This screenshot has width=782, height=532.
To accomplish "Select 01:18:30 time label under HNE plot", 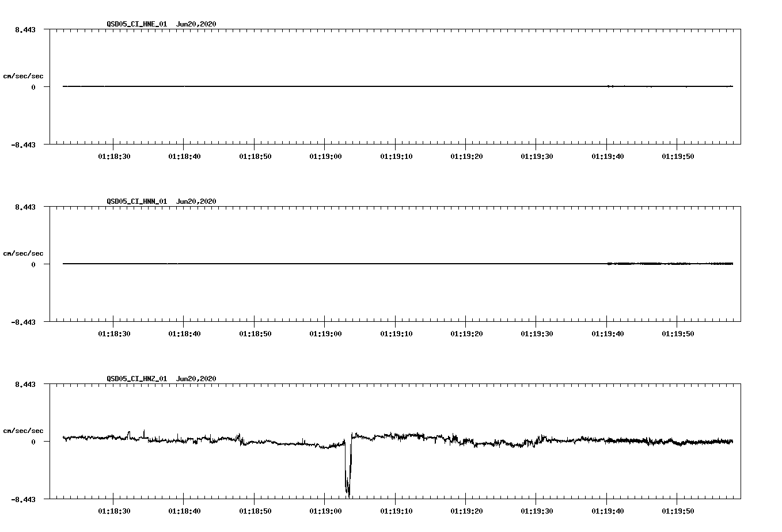I will pos(114,157).
